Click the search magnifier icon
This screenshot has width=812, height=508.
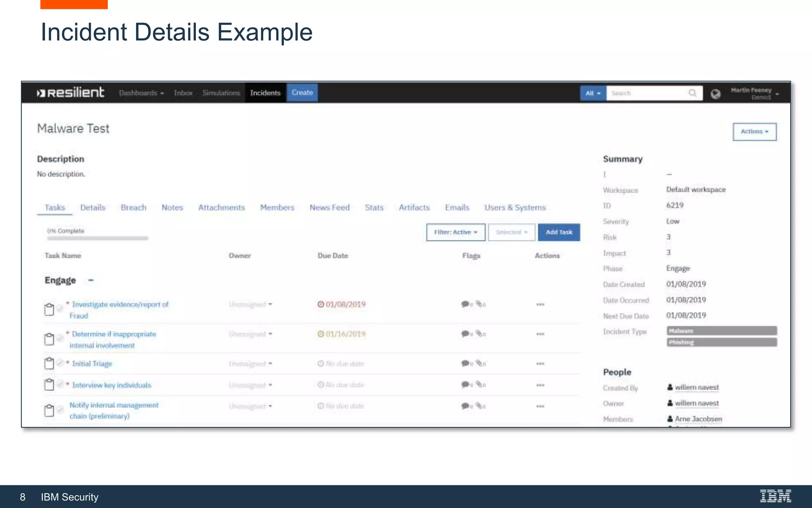[692, 93]
